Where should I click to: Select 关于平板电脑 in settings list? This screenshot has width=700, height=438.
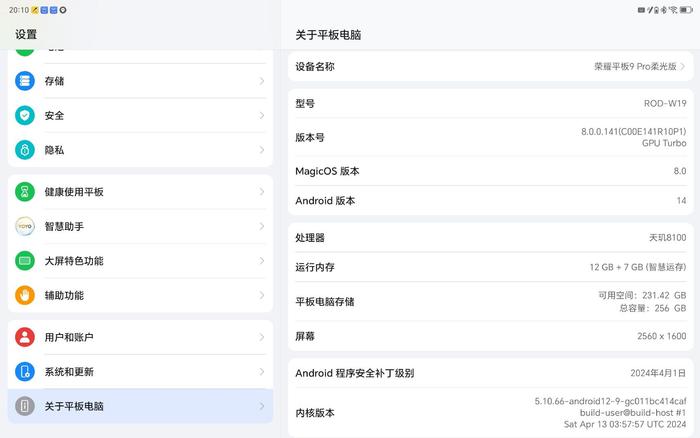[140, 406]
